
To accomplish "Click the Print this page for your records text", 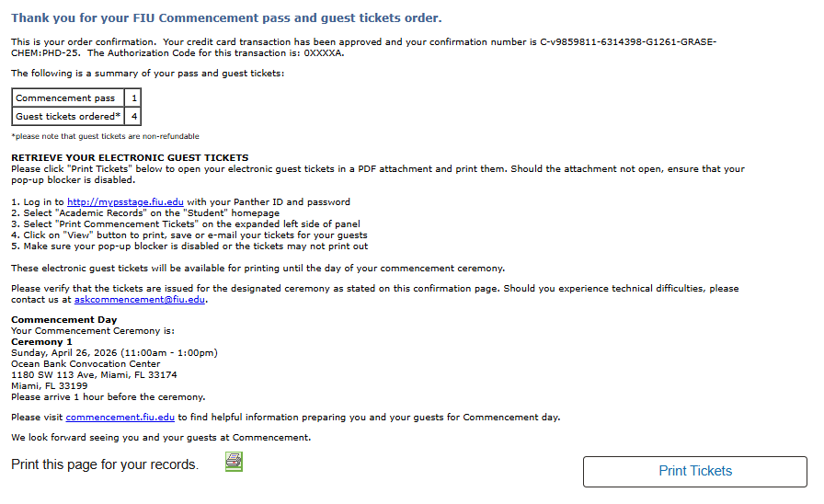I will [x=105, y=464].
